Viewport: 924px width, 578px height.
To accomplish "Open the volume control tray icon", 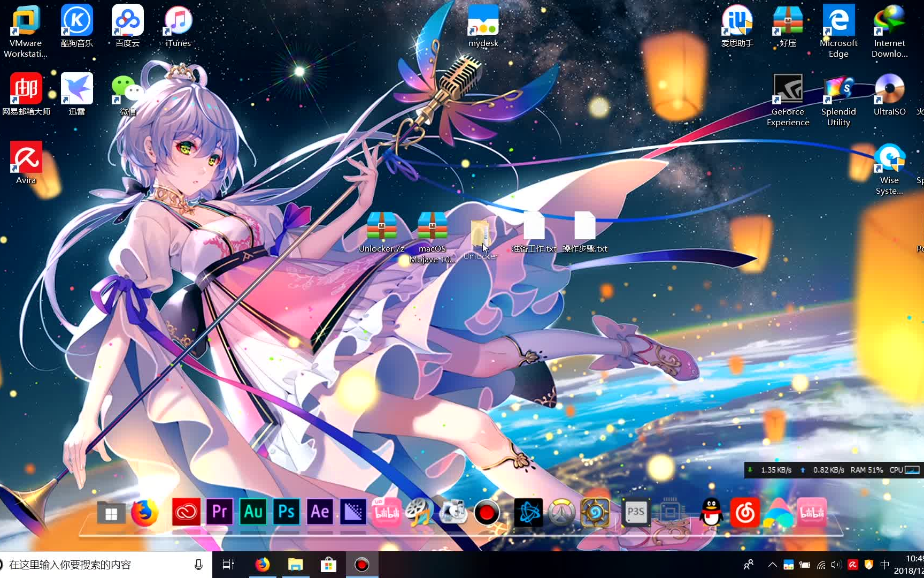I will pyautogui.click(x=836, y=565).
